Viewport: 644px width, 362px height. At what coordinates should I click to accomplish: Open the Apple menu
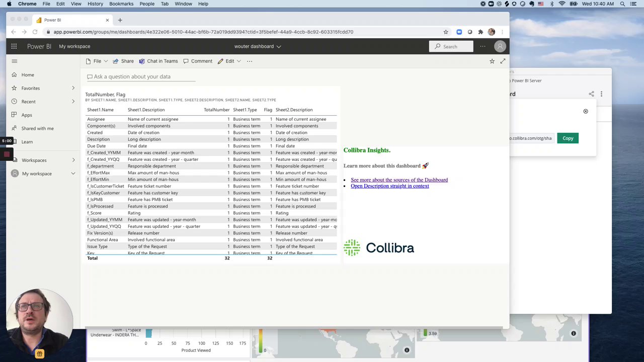(x=9, y=4)
